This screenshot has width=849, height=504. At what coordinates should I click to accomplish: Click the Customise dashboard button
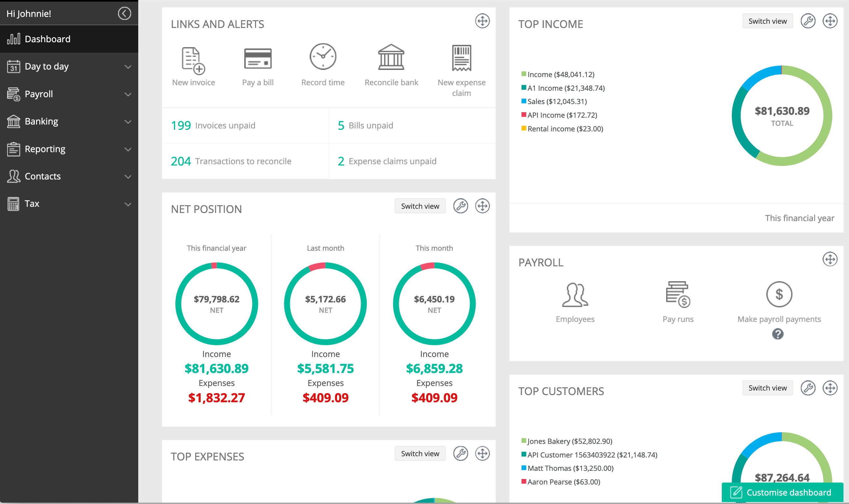782,492
